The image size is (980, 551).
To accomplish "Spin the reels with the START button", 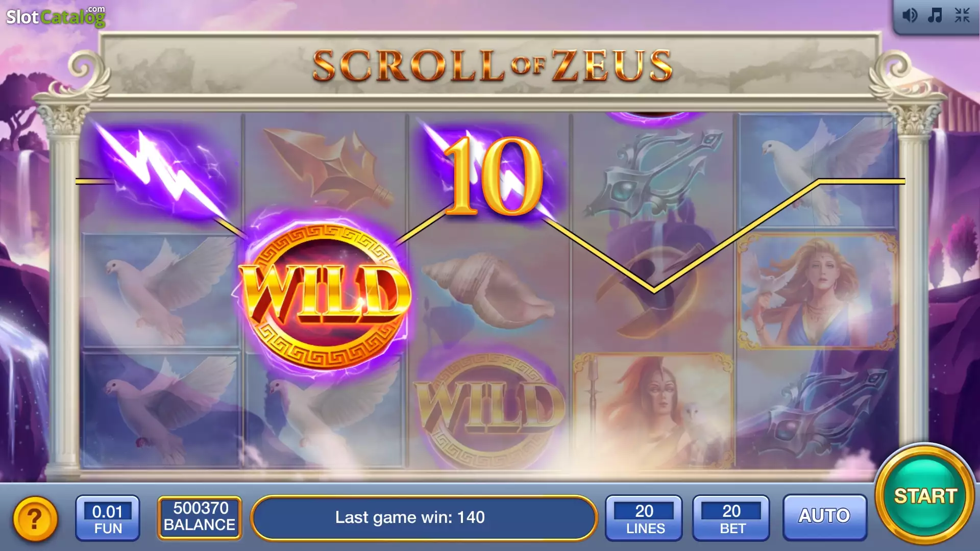I will tap(925, 495).
